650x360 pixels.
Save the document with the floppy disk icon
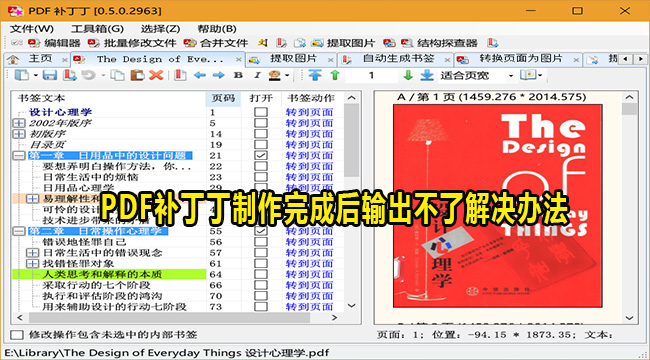pyautogui.click(x=50, y=75)
